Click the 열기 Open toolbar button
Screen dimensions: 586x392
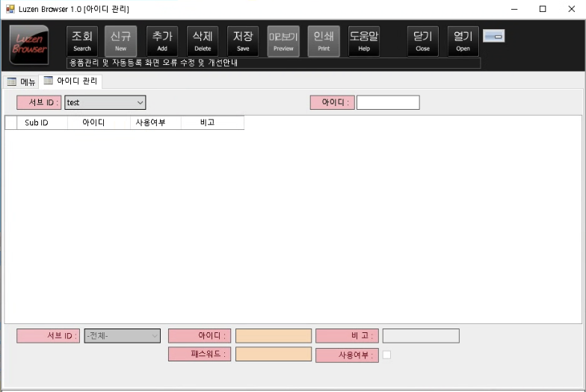pos(463,41)
